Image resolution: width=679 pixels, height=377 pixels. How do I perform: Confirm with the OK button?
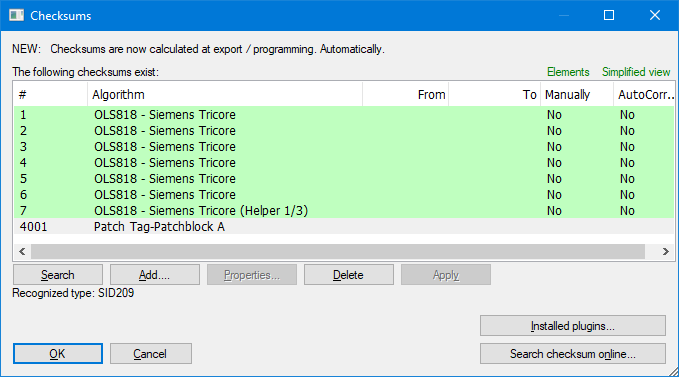tap(58, 354)
